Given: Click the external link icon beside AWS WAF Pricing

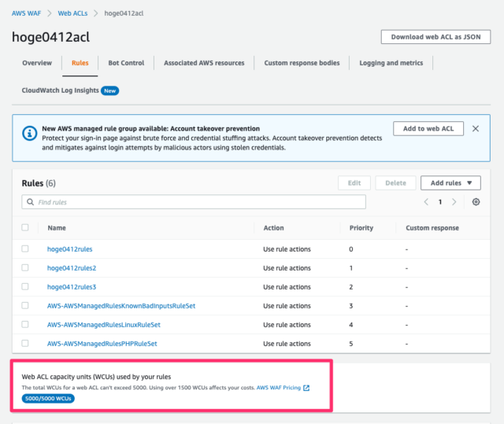Looking at the screenshot, I should 306,388.
